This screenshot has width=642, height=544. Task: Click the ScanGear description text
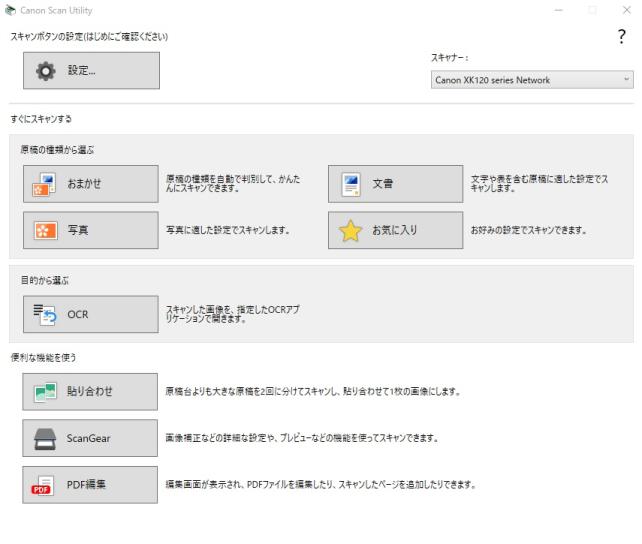[x=302, y=438]
